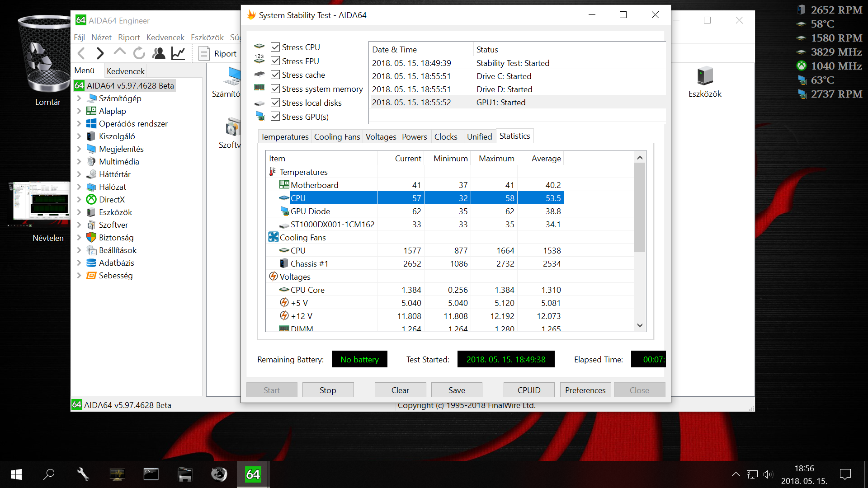This screenshot has height=488, width=868.
Task: Click the AIDA64 taskbar icon
Action: coord(253,474)
